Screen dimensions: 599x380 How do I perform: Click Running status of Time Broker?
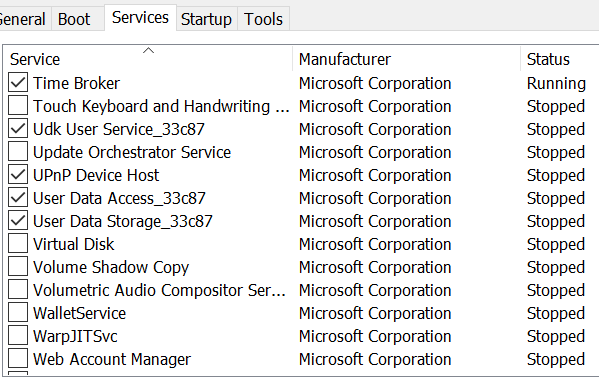pos(556,84)
